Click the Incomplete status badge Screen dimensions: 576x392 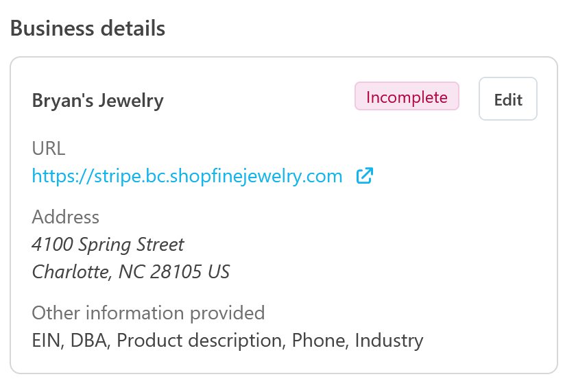coord(407,97)
